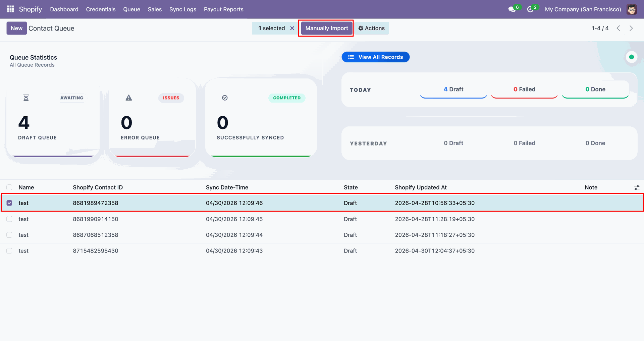Sort by Shopify Contact ID column header

tap(98, 187)
